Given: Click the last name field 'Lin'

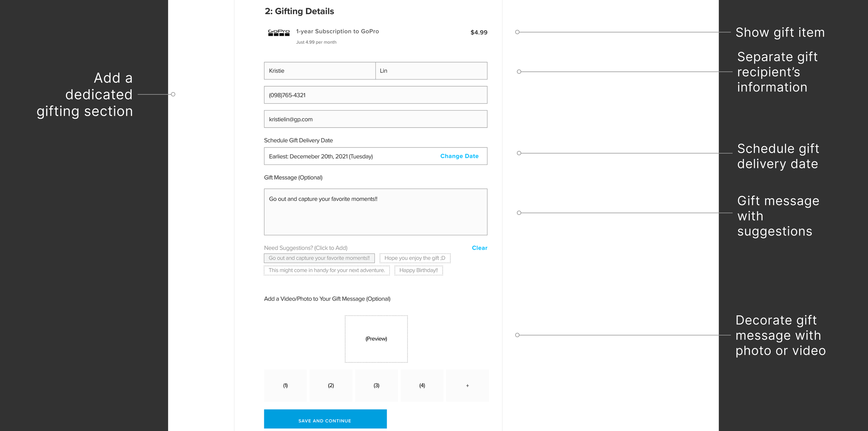Looking at the screenshot, I should click(x=431, y=71).
